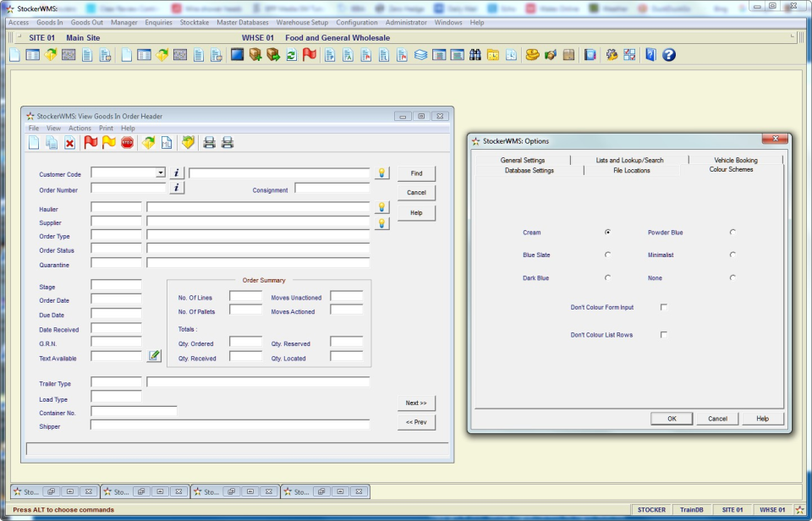812x521 pixels.
Task: Tick the Don't Colour List Rows checkbox
Action: click(664, 335)
